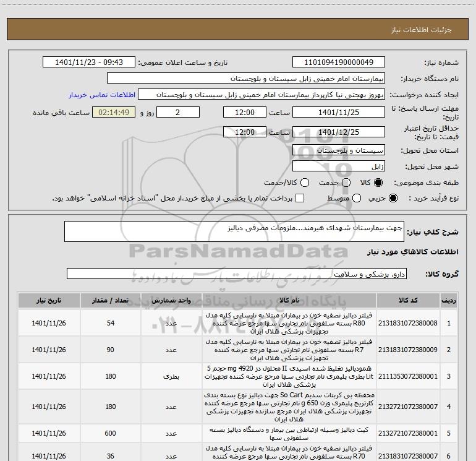The image size is (476, 461).
Task: Click the announcement date field 1401/11/23 - 09:43
Action: point(89,62)
